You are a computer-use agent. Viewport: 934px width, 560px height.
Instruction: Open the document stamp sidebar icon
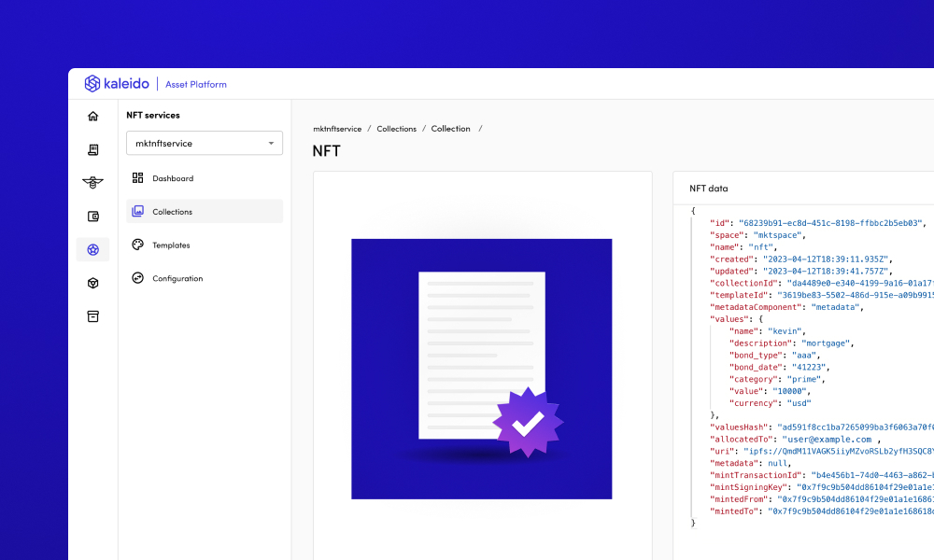click(x=92, y=149)
